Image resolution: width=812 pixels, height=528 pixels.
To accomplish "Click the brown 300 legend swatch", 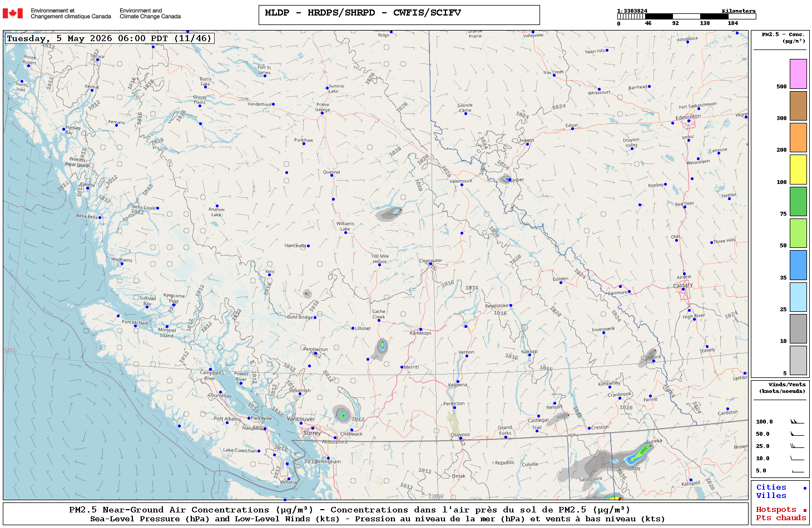I will 798,106.
